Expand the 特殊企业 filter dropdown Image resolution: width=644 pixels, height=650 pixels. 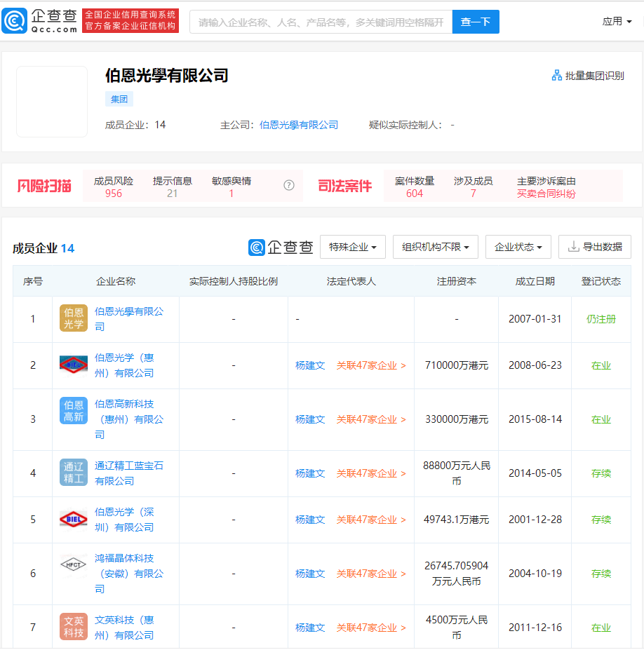352,247
